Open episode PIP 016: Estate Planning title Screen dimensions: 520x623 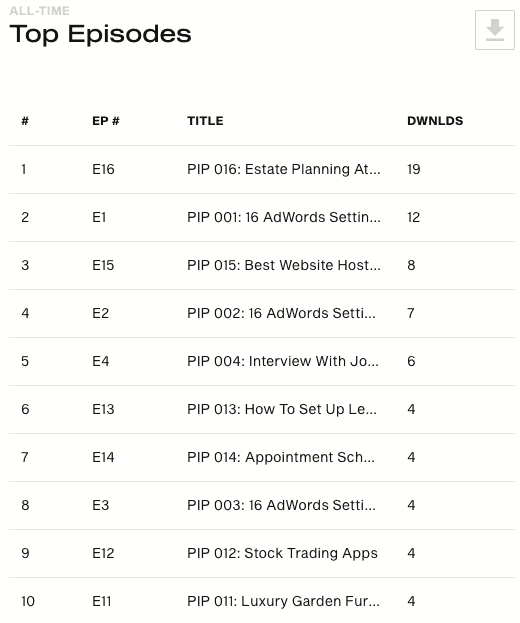coord(284,169)
